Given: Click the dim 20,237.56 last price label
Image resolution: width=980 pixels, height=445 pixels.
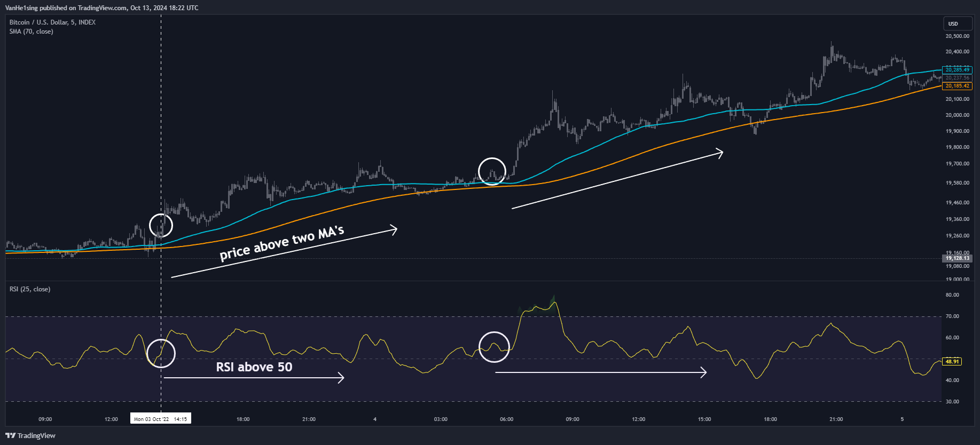Looking at the screenshot, I should [957, 78].
